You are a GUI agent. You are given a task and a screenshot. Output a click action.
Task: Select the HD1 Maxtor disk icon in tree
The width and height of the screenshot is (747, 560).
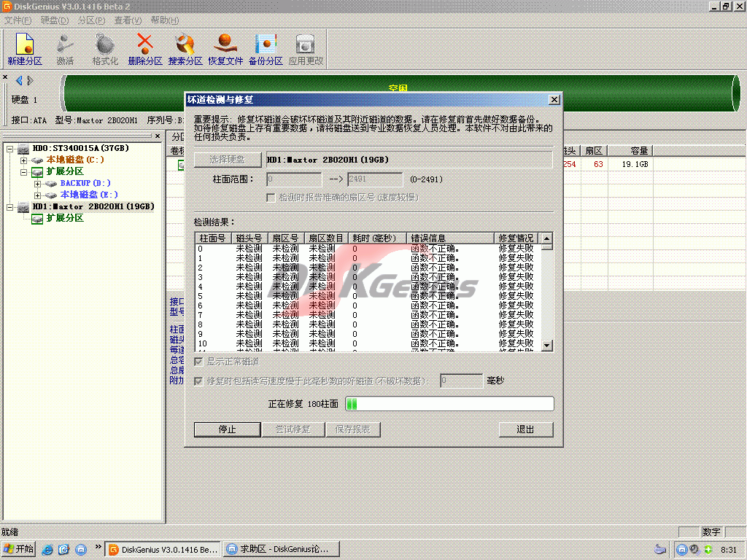(23, 207)
